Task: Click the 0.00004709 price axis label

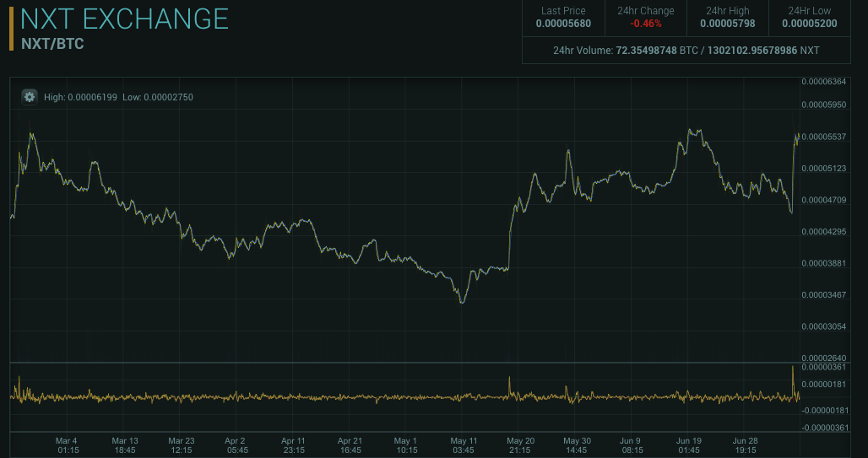Action: pos(824,200)
